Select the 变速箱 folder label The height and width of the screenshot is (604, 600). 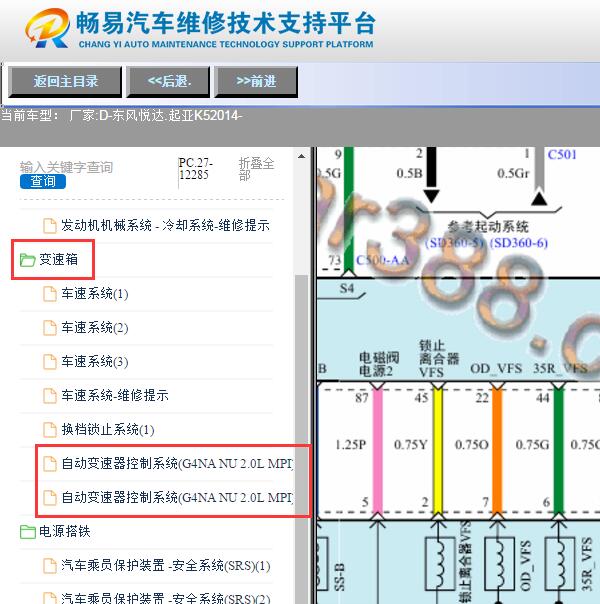(58, 259)
